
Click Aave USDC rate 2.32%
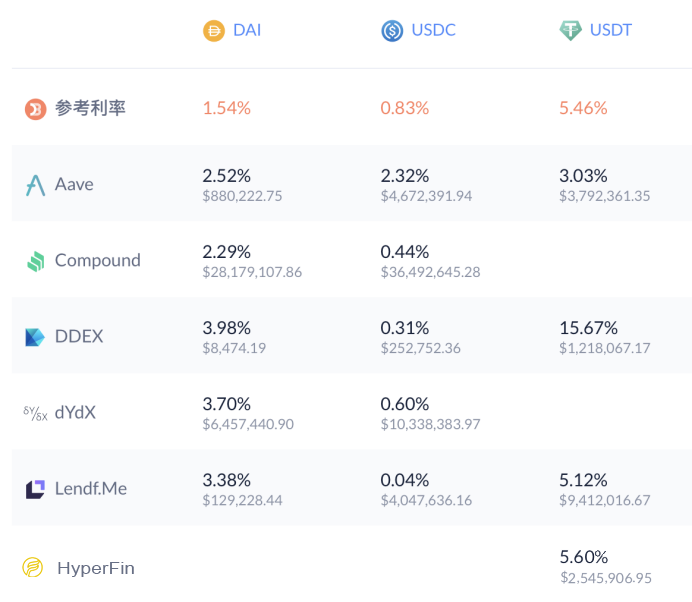coord(405,176)
